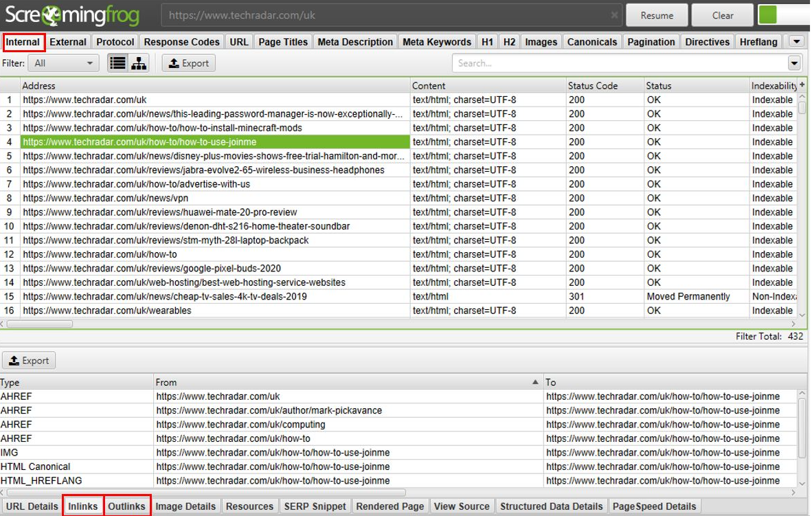Image resolution: width=812 pixels, height=516 pixels.
Task: Open the Filter dropdown set to All
Action: pyautogui.click(x=65, y=63)
